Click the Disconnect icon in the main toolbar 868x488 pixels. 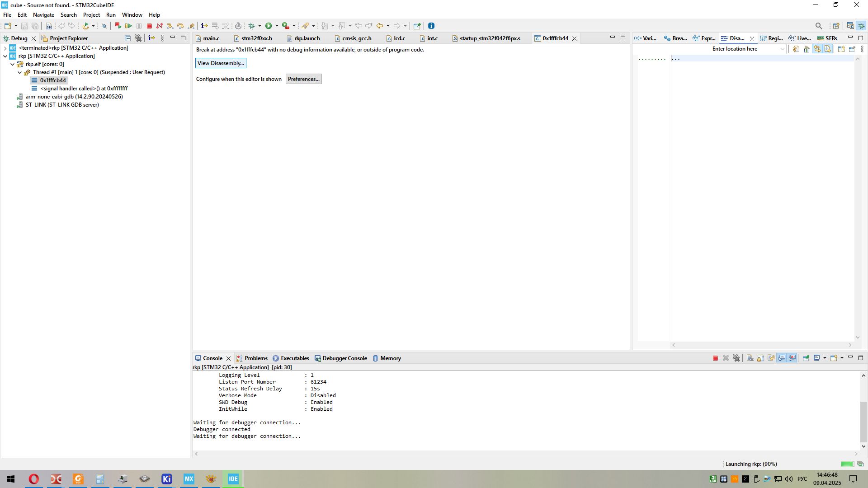point(160,26)
